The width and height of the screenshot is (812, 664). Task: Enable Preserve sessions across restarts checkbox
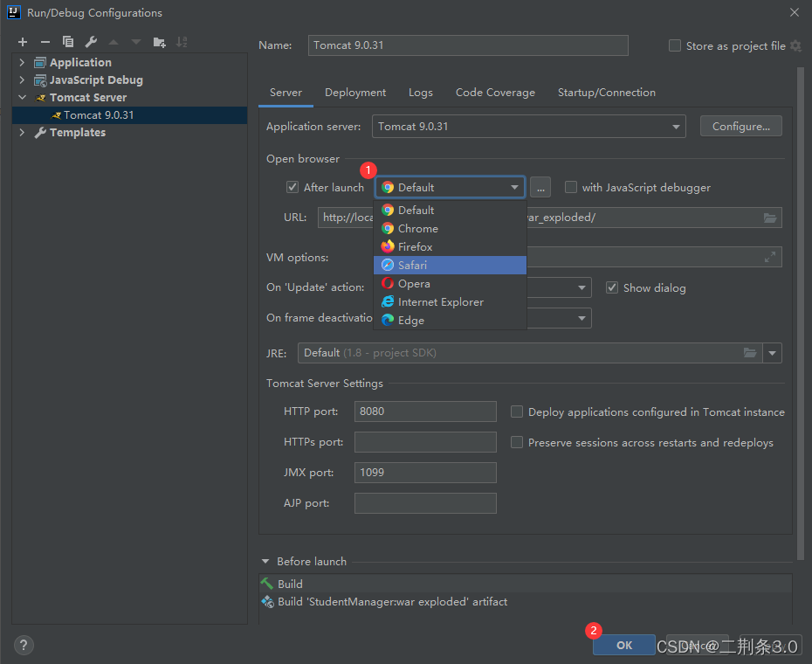[x=517, y=442]
